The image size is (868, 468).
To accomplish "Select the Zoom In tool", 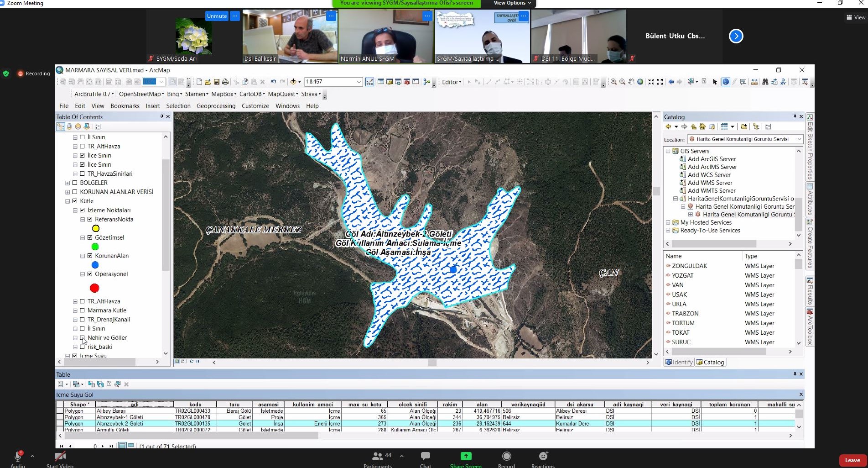I will pyautogui.click(x=613, y=82).
